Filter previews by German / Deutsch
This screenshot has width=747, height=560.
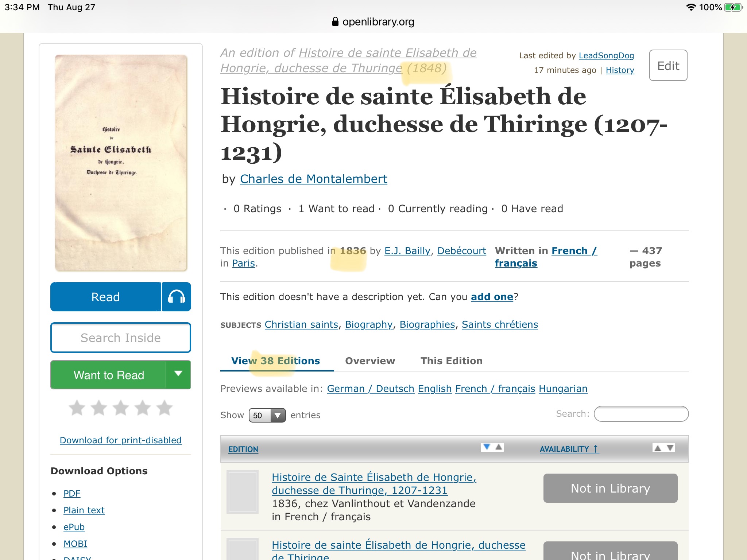371,389
